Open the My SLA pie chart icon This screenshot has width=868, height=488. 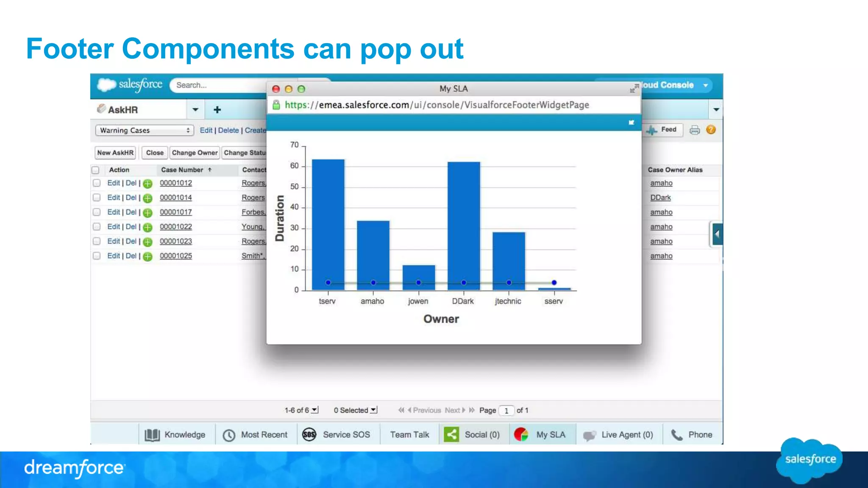(521, 435)
